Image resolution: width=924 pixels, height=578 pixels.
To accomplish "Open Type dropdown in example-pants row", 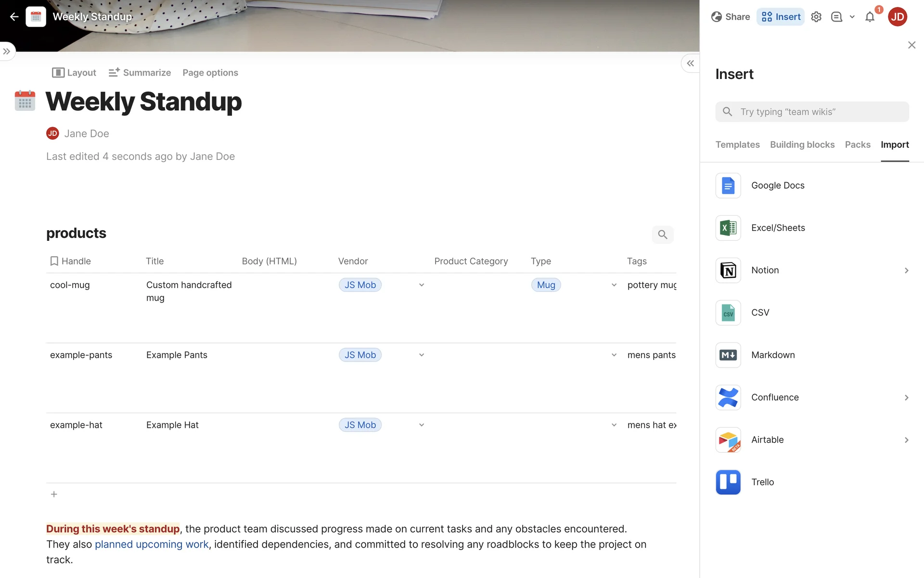I will [x=614, y=355].
